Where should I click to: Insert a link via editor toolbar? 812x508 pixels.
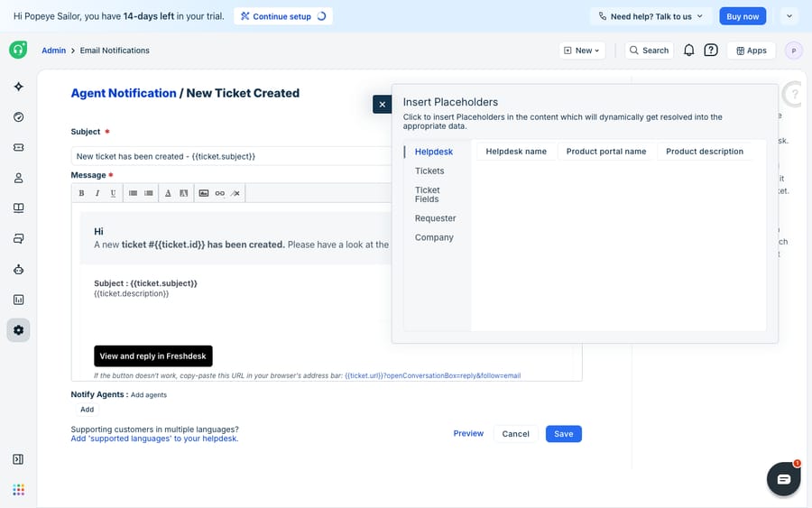point(219,193)
